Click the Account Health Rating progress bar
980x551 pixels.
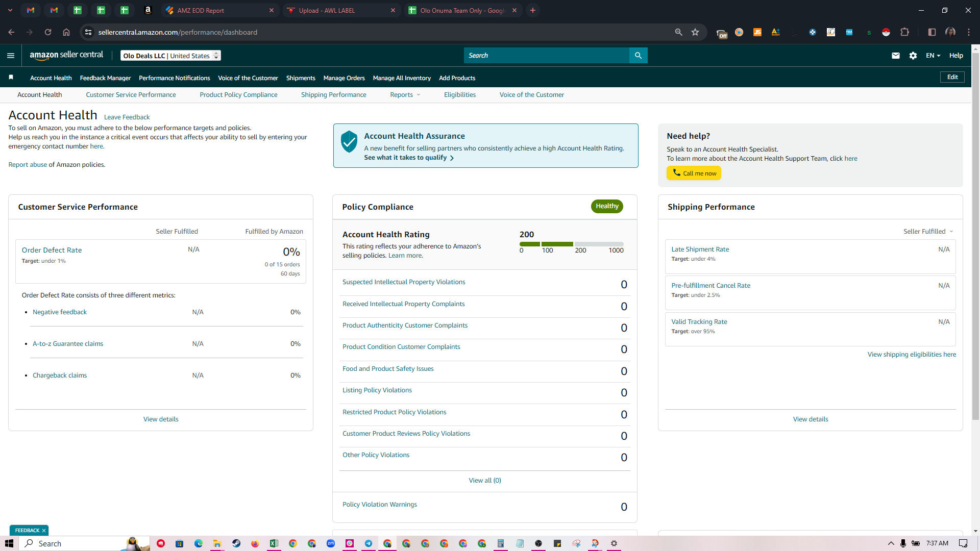point(571,244)
